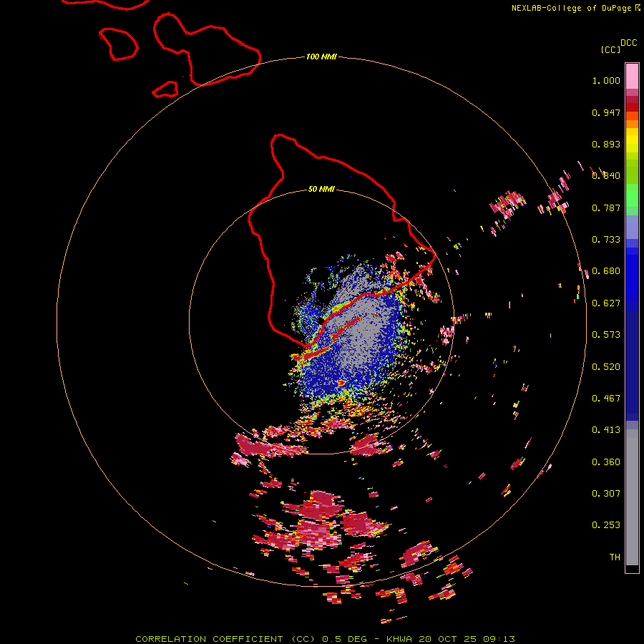Select the 0.413 scale value

click(606, 430)
